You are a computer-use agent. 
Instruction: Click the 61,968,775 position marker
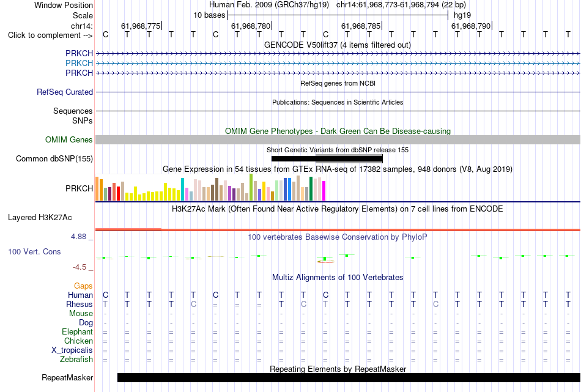[141, 26]
